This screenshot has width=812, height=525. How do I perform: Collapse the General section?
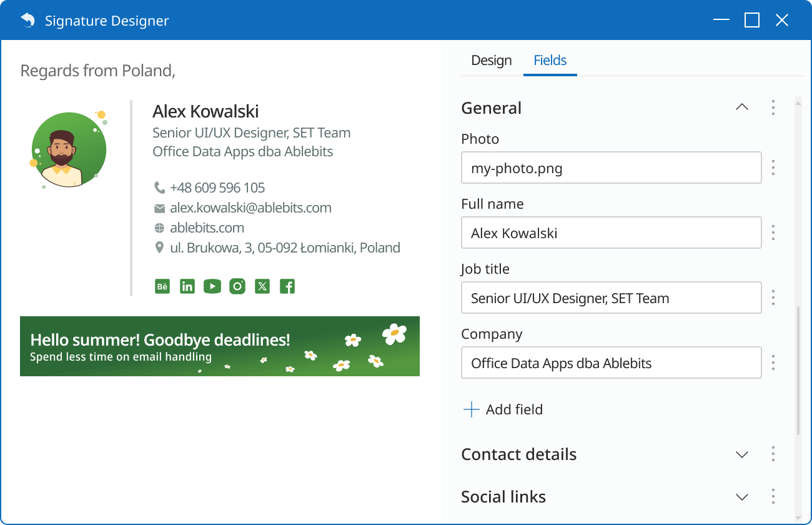(741, 107)
